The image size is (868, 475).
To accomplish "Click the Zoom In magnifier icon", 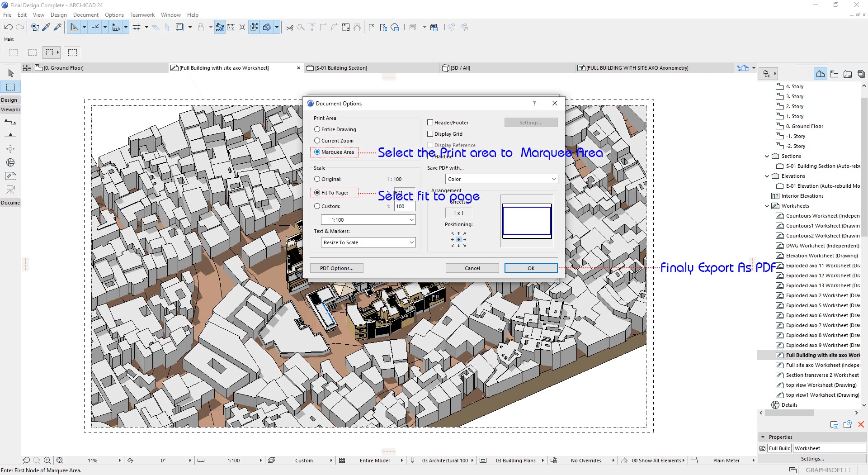I will point(47,461).
